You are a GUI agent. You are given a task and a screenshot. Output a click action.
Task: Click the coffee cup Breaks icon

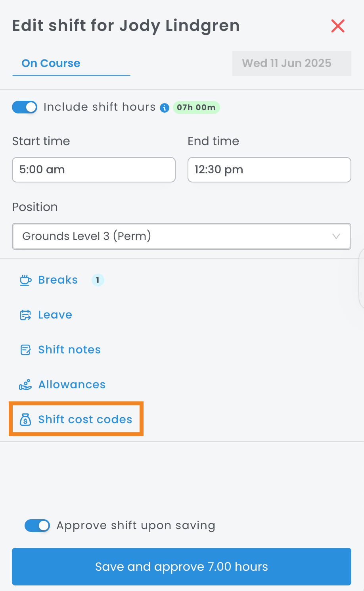coord(25,280)
